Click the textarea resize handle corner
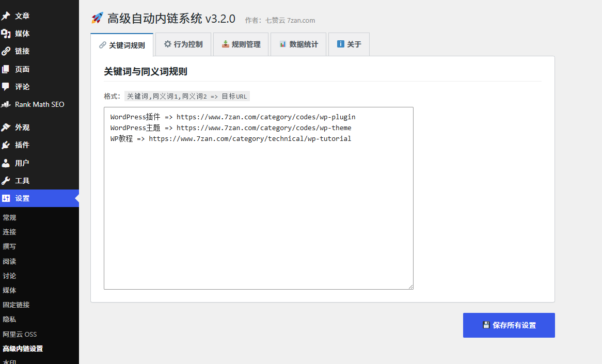 pyautogui.click(x=411, y=287)
